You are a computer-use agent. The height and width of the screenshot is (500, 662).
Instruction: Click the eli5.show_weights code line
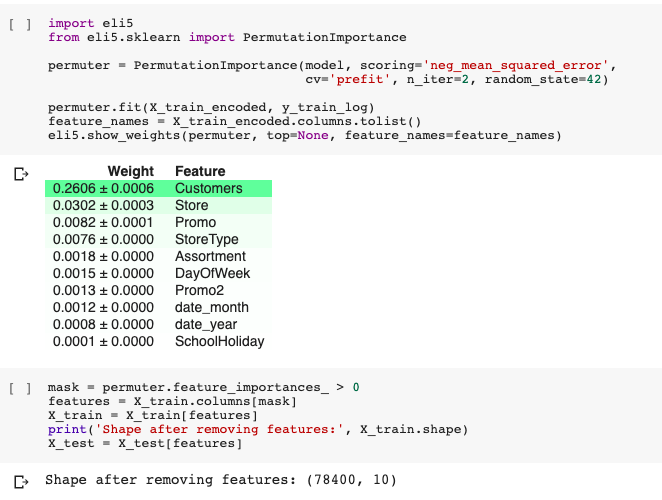[304, 135]
